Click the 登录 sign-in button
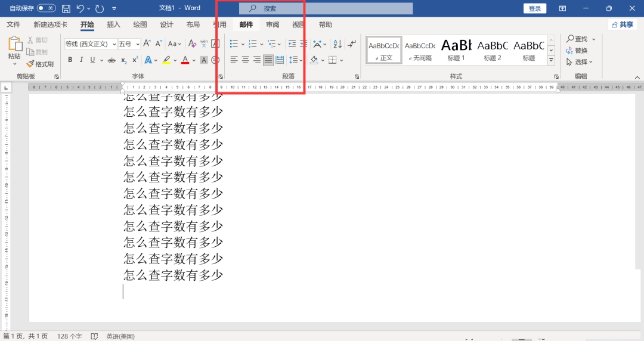 535,8
